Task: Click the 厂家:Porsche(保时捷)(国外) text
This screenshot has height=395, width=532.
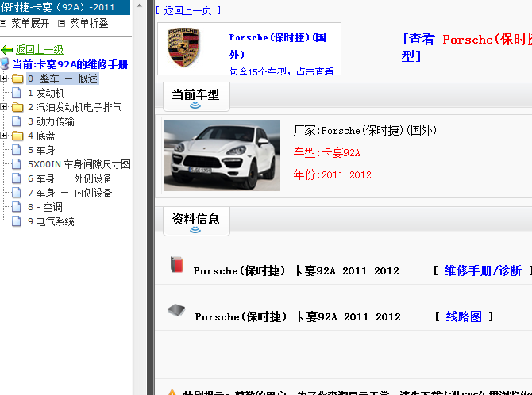Action: click(365, 130)
